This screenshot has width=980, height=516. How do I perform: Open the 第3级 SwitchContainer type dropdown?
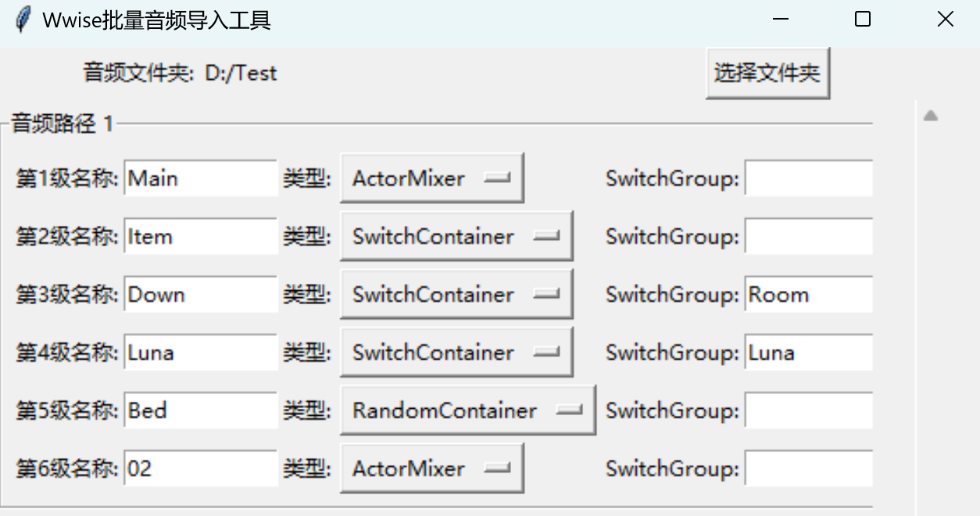(x=456, y=294)
